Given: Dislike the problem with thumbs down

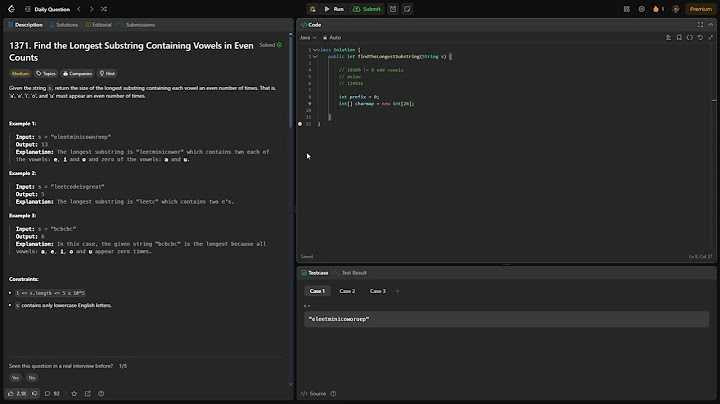Looking at the screenshot, I should pos(35,393).
